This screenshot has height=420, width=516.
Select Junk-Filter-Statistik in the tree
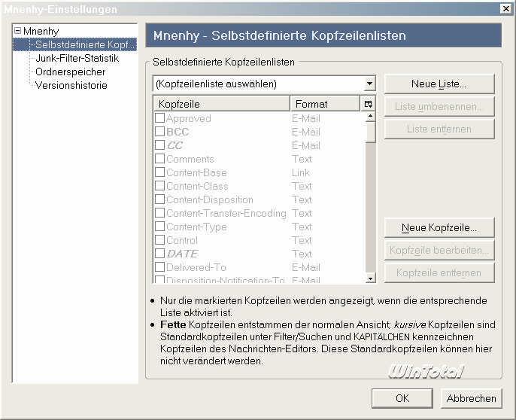pyautogui.click(x=76, y=58)
